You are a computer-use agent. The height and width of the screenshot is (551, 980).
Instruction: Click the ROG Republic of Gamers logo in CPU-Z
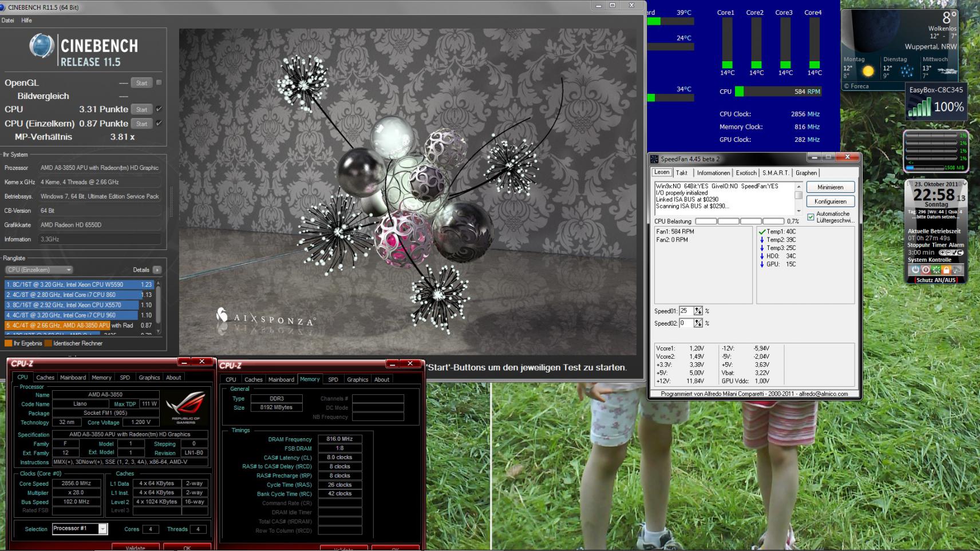pyautogui.click(x=185, y=407)
